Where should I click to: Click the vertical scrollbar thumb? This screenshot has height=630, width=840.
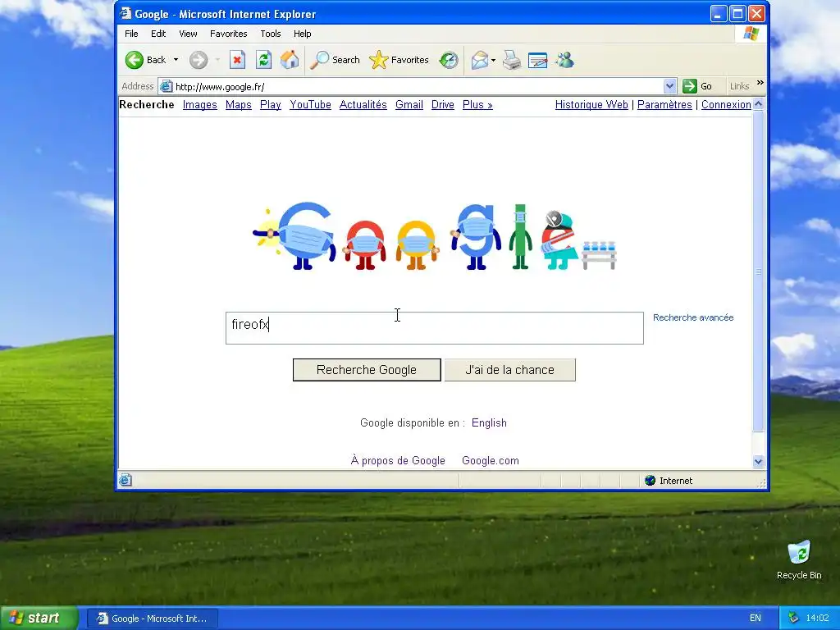pyautogui.click(x=758, y=271)
